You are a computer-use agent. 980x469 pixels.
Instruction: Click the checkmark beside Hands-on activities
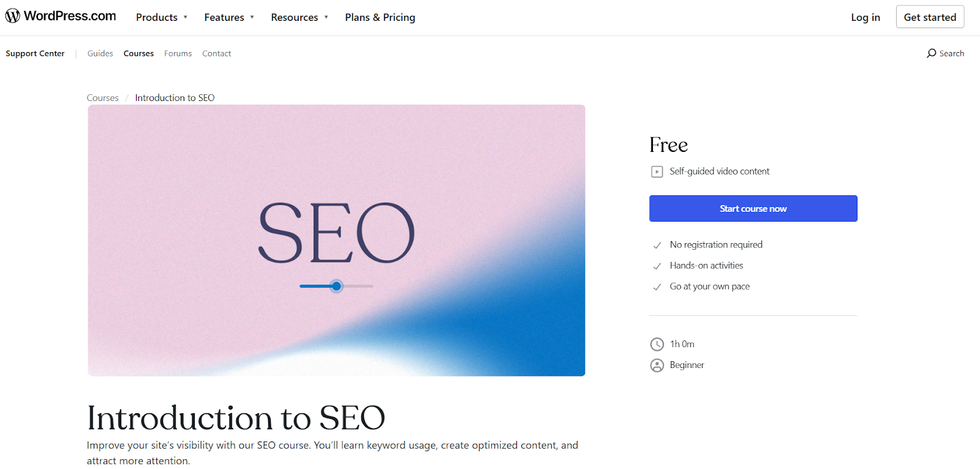pos(657,265)
